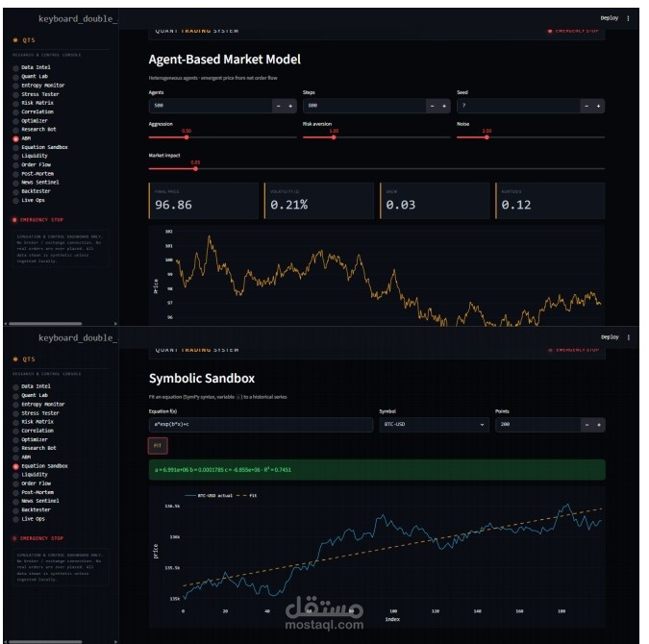Decrement the Seed field with its minus button

tap(587, 106)
